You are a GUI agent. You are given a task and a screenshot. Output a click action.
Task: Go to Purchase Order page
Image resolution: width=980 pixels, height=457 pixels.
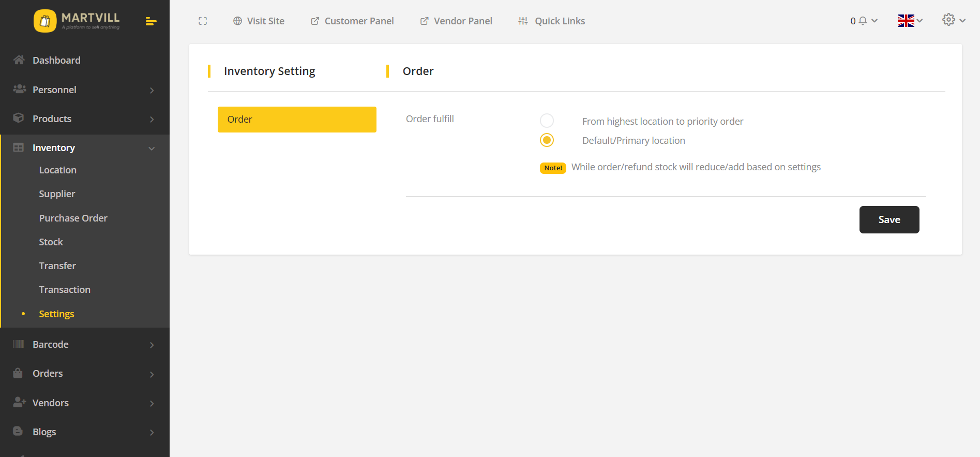point(73,218)
